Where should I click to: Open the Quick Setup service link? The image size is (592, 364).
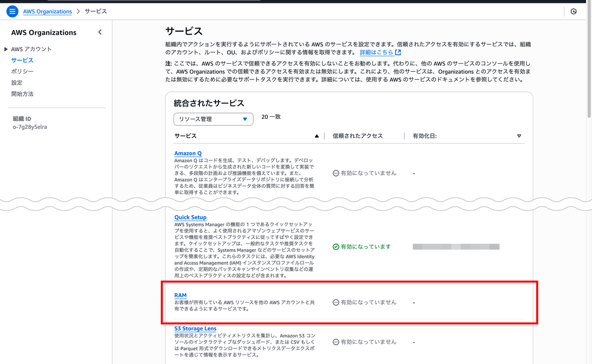point(190,218)
